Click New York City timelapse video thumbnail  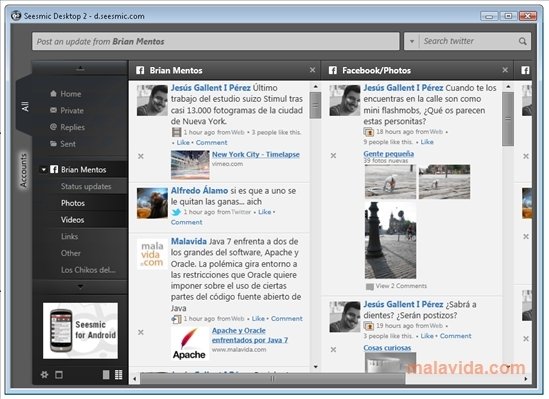(x=190, y=164)
